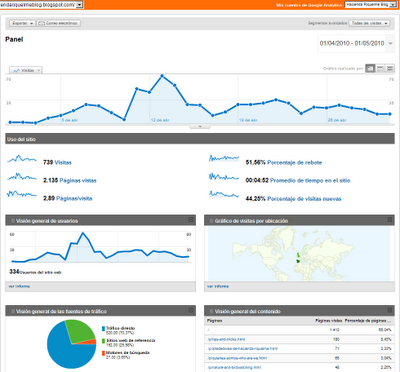Grab the Visión general de usuarios drag handle
The image size is (400, 372).
(13, 221)
